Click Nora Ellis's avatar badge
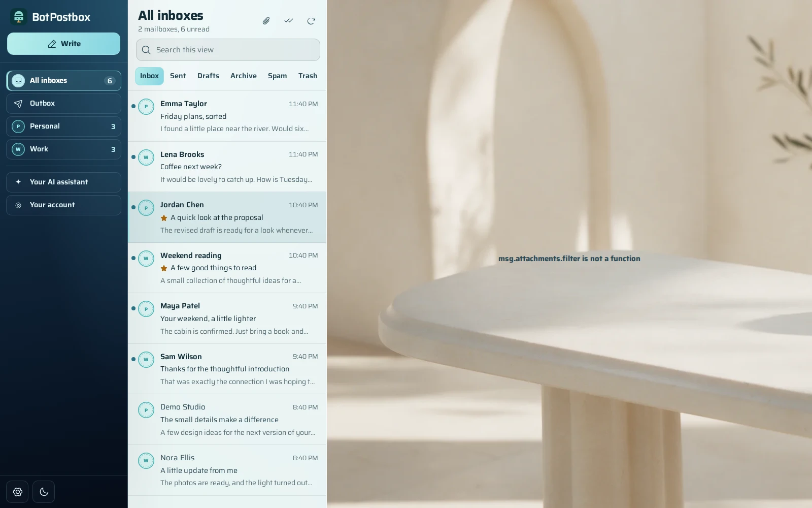 pyautogui.click(x=146, y=461)
